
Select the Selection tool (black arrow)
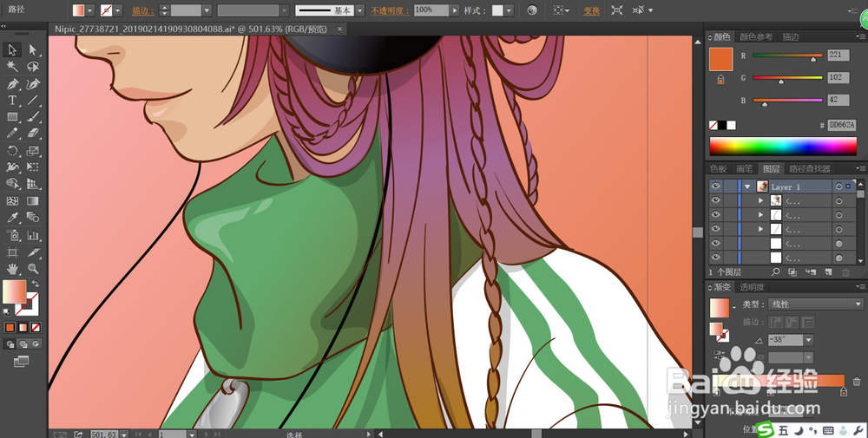pyautogui.click(x=12, y=49)
